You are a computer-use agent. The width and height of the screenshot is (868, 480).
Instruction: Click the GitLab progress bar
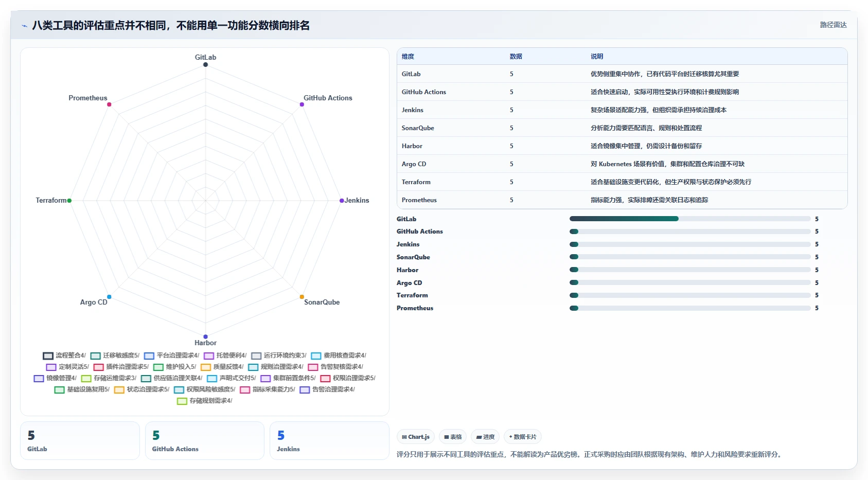[690, 219]
